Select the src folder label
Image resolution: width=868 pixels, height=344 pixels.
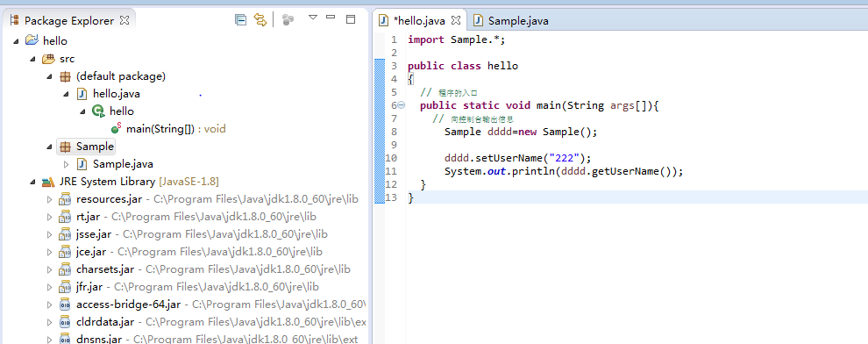[67, 59]
